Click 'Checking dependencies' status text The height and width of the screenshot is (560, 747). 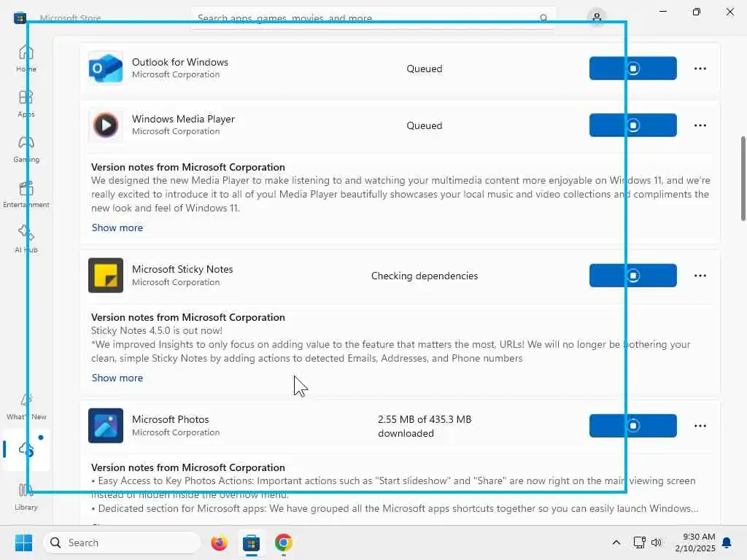(425, 276)
